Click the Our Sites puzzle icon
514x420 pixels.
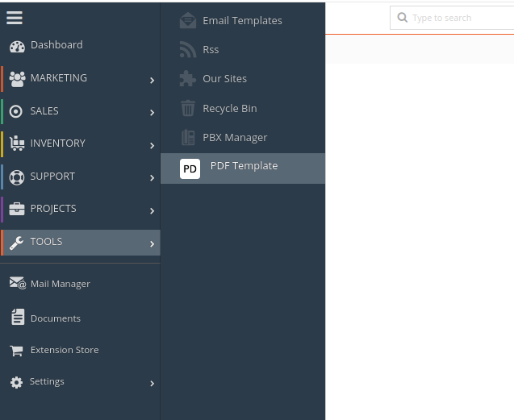click(x=188, y=79)
